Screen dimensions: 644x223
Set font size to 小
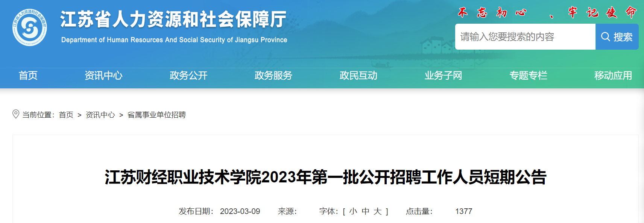point(353,211)
